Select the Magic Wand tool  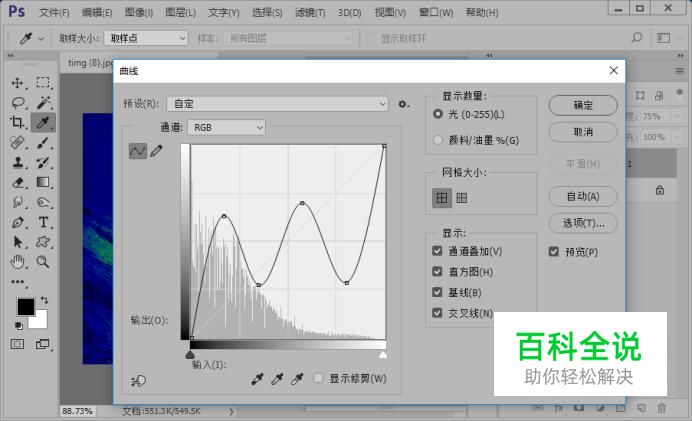click(43, 103)
